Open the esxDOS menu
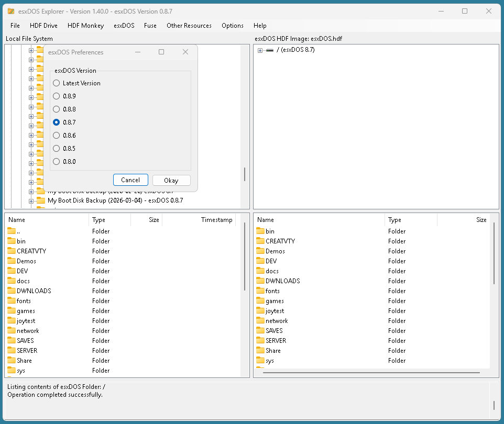 (x=124, y=26)
